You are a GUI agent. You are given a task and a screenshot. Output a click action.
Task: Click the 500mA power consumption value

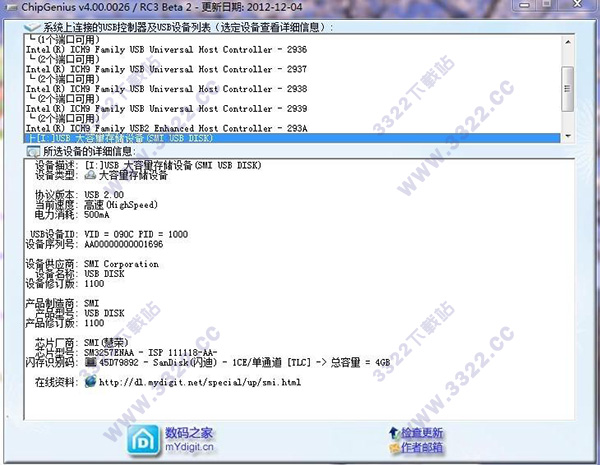pyautogui.click(x=97, y=215)
